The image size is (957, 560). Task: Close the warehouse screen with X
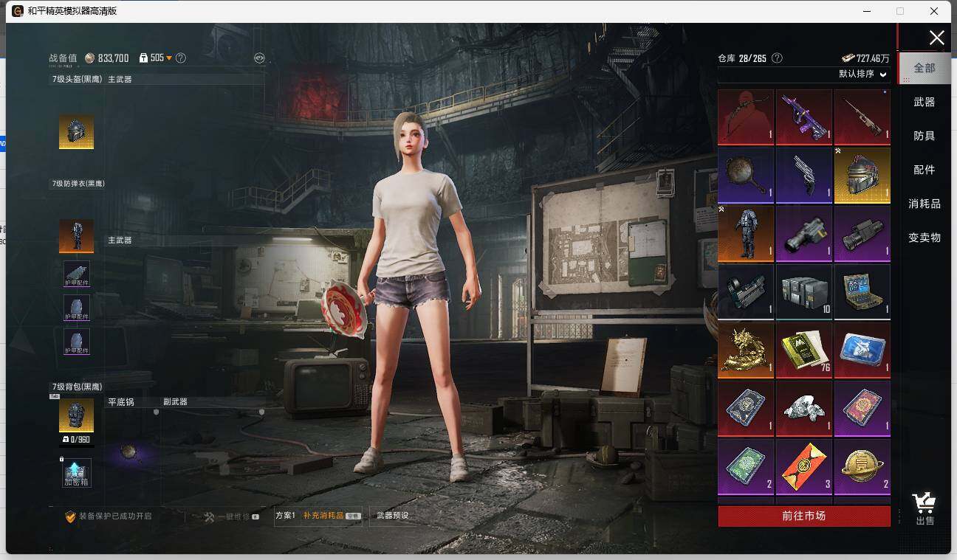936,38
